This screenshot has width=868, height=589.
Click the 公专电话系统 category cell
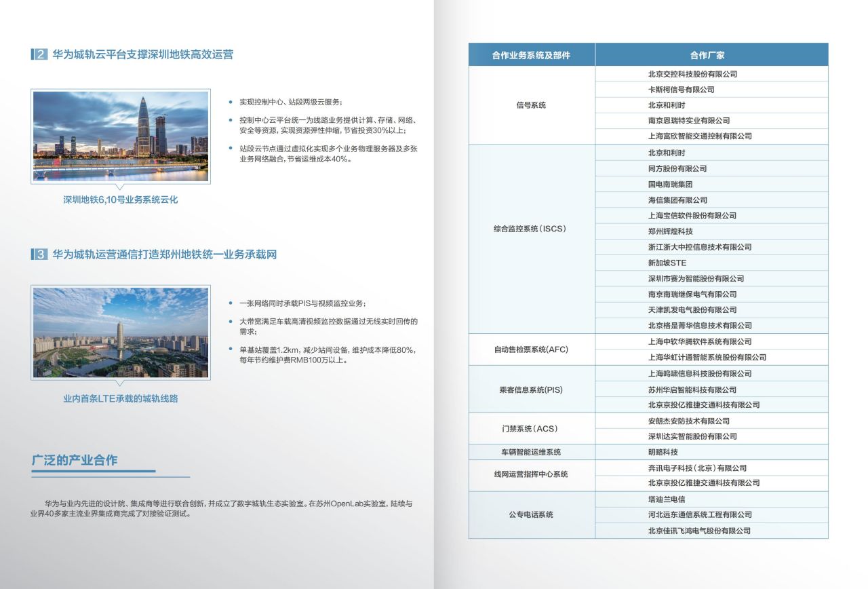coord(532,514)
